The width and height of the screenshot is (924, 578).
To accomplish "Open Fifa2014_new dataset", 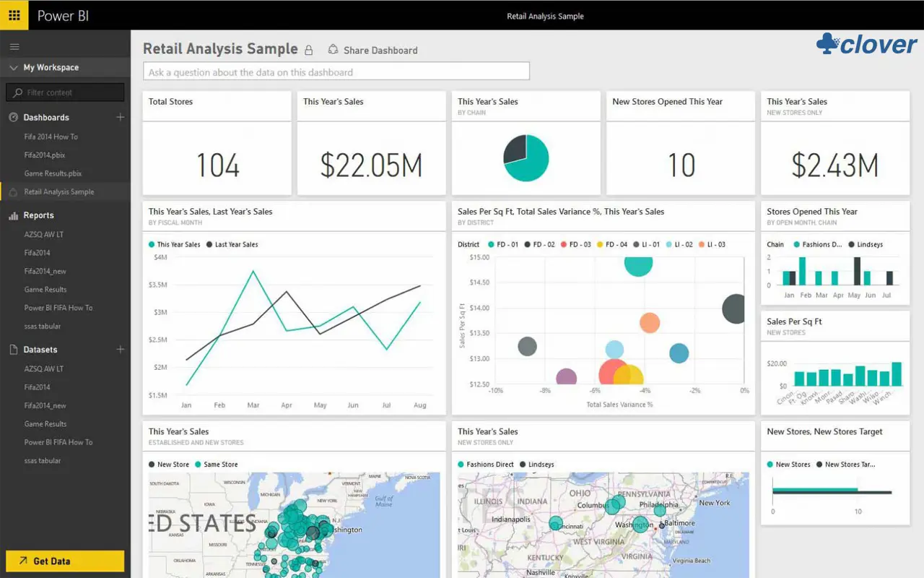I will point(45,405).
